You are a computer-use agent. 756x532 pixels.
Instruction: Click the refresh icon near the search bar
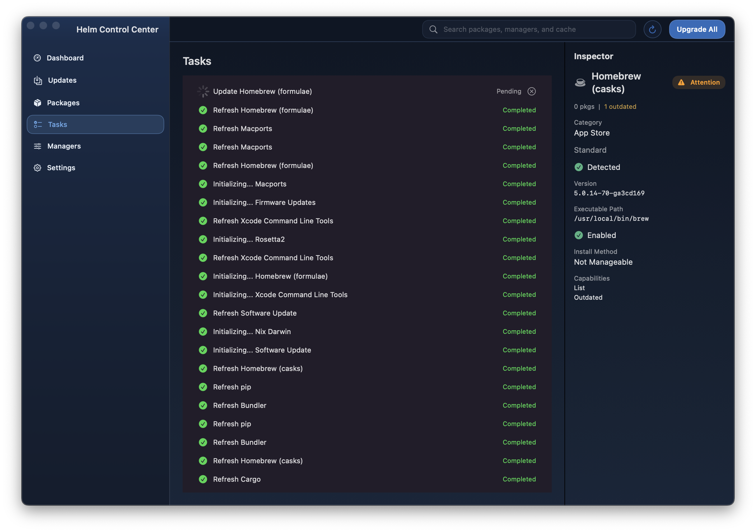click(x=652, y=29)
